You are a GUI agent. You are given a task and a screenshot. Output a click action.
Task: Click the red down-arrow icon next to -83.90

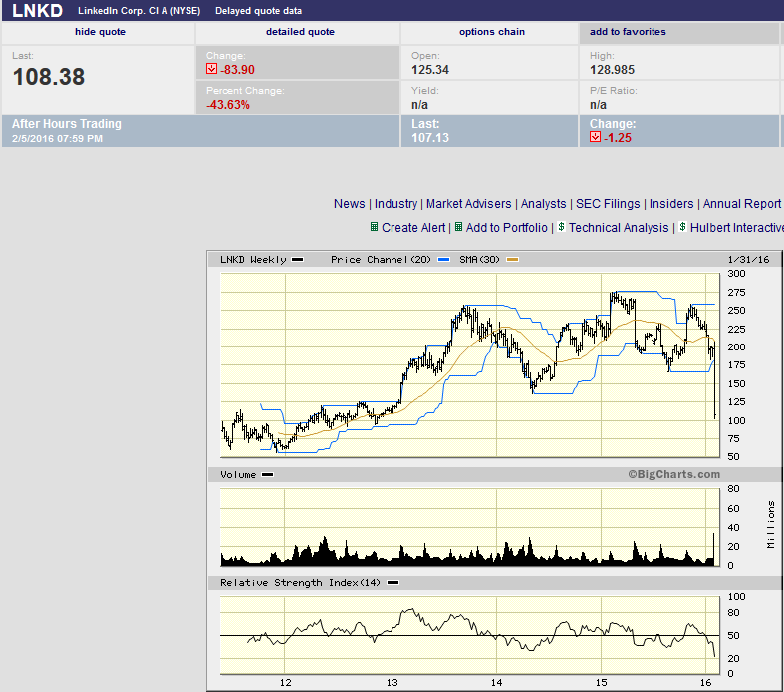[x=211, y=69]
